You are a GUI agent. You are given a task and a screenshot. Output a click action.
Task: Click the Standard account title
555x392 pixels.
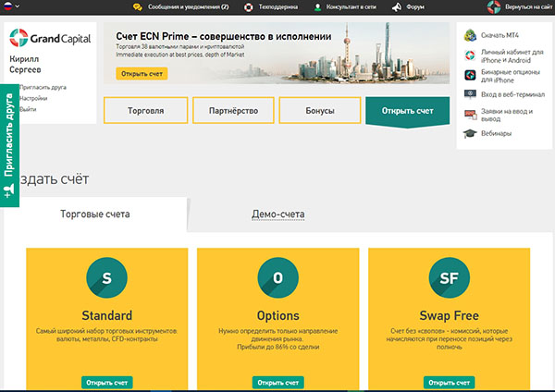tap(107, 315)
